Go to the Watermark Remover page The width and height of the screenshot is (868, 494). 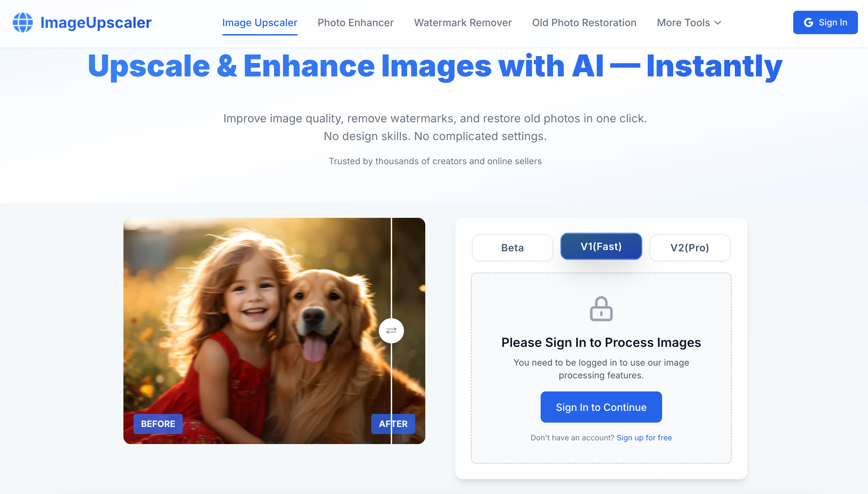click(463, 22)
